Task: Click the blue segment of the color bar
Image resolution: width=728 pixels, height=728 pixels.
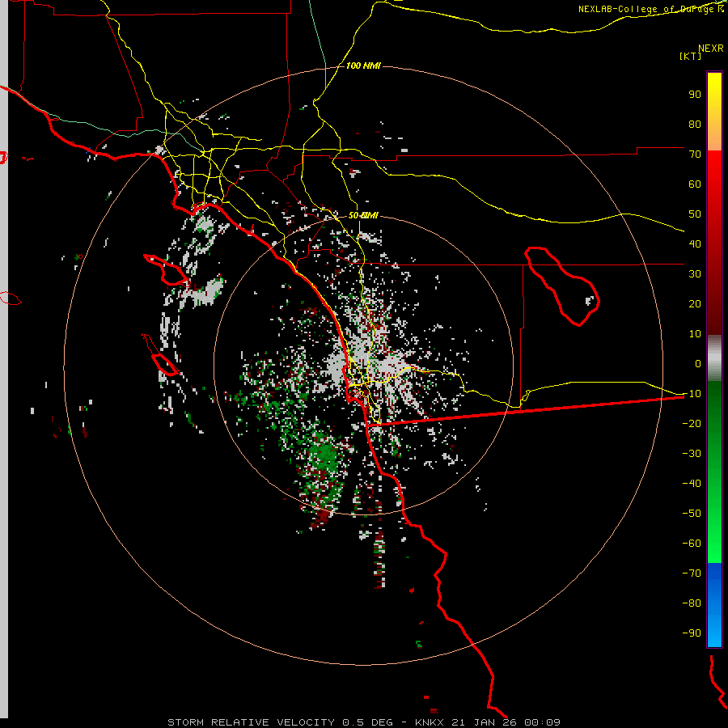Action: 714,604
